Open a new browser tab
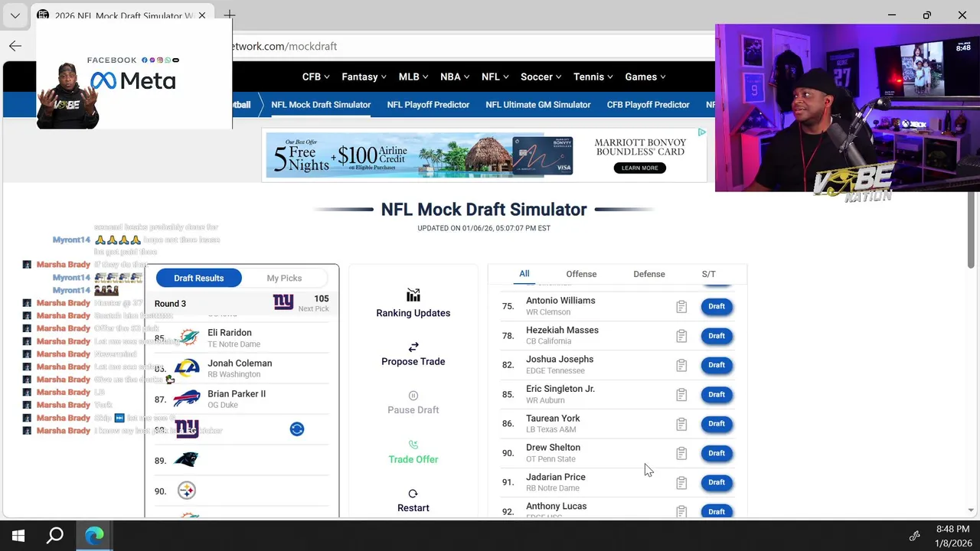980x551 pixels. pos(230,15)
